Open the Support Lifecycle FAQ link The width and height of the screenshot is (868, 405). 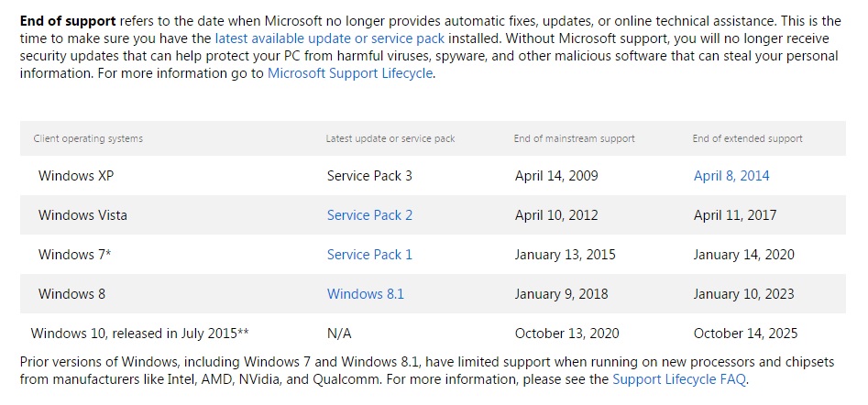tap(679, 379)
